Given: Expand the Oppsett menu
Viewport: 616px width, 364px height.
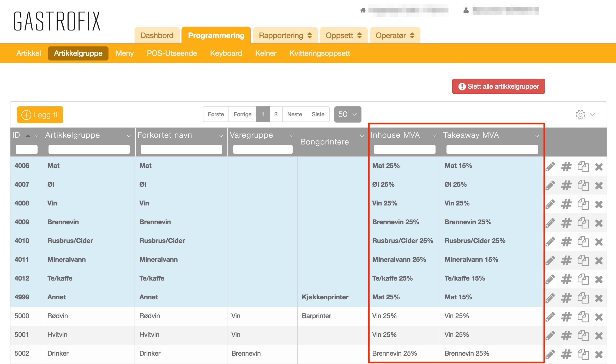Looking at the screenshot, I should (x=343, y=35).
